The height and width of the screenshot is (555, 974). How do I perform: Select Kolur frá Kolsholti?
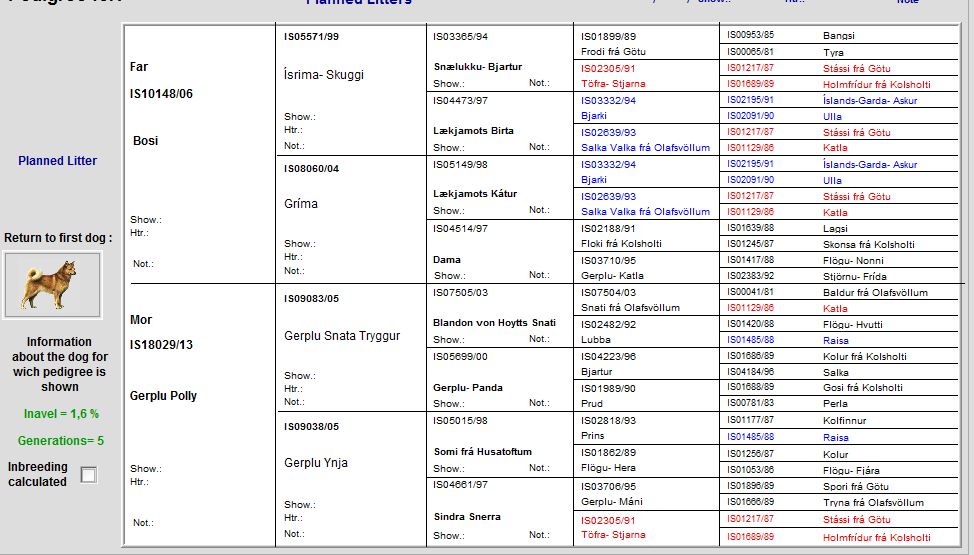865,357
